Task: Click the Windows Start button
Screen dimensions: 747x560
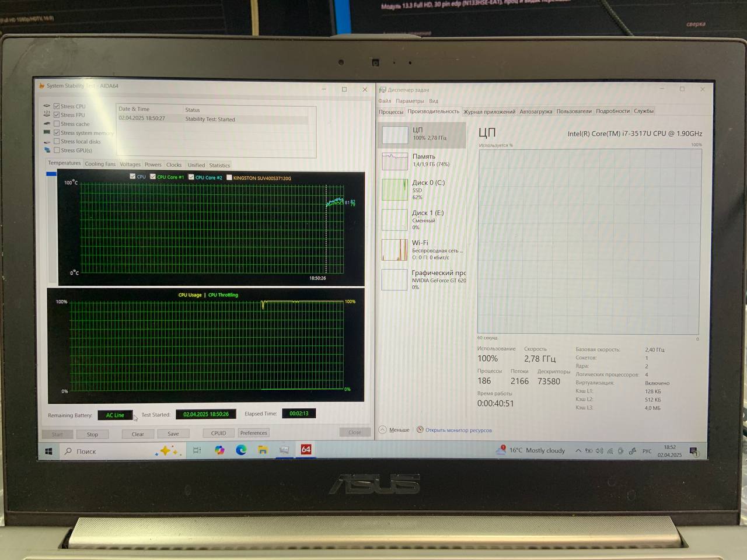Action: (49, 451)
